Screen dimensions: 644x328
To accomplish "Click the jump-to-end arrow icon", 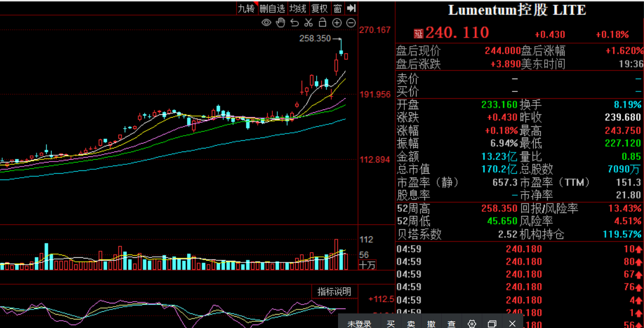I will [351, 8].
